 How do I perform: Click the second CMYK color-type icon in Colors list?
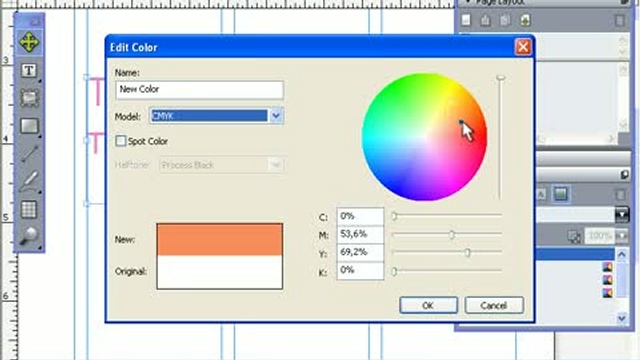607,280
